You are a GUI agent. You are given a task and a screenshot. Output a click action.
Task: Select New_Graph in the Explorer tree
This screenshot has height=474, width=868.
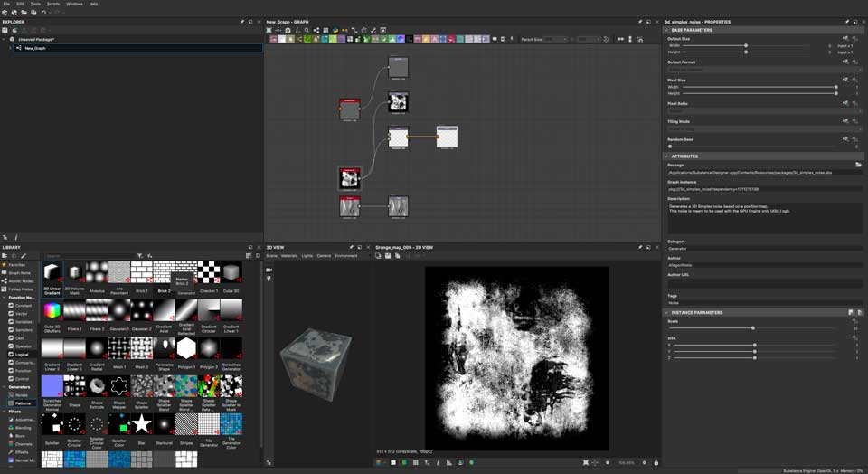coord(35,48)
